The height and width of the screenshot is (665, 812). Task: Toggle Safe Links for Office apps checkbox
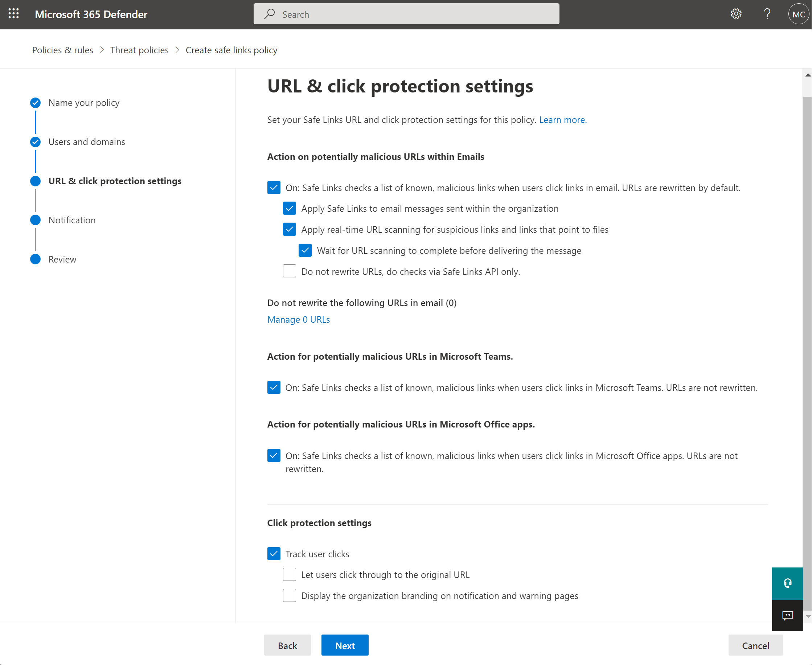tap(274, 456)
